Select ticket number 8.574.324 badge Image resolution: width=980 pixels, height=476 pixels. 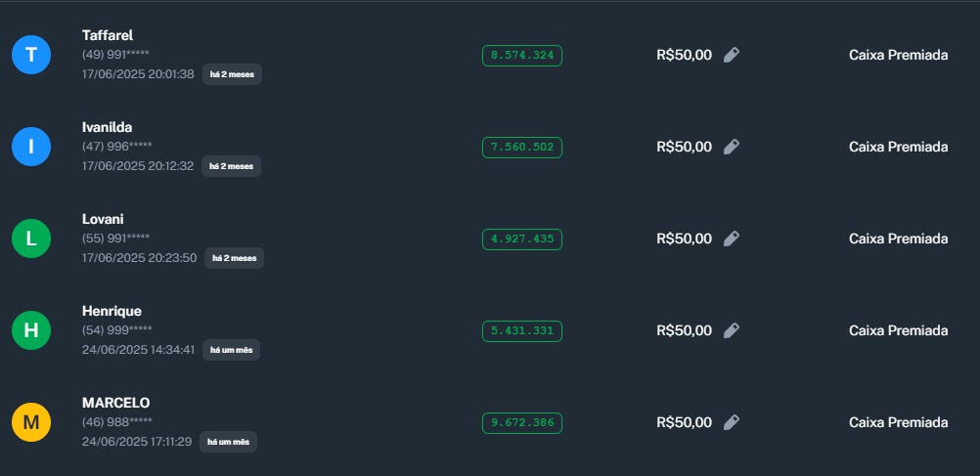pos(522,56)
